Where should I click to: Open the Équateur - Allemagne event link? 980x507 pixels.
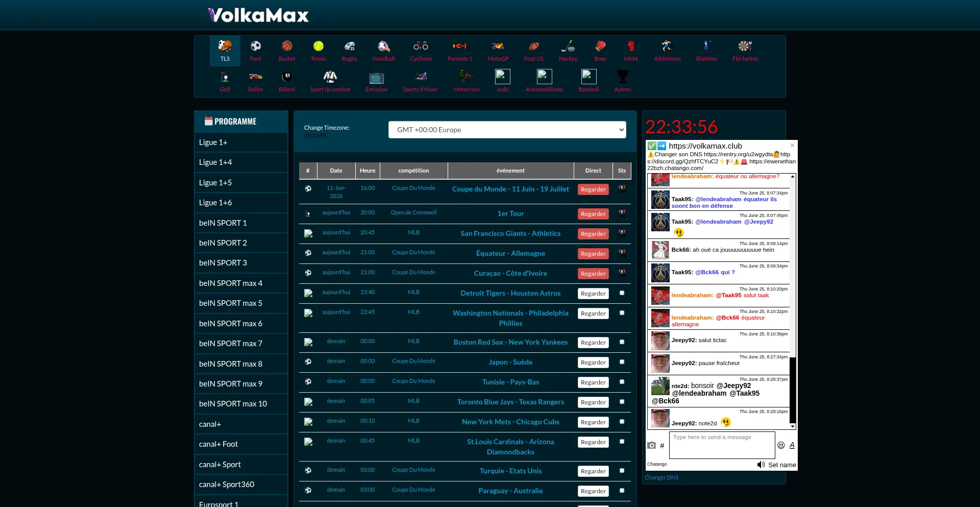(x=510, y=253)
